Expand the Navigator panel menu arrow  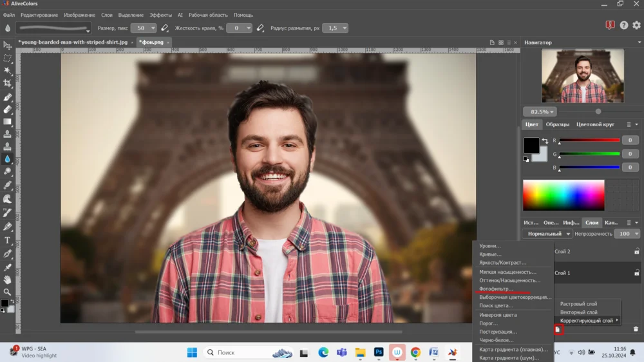[x=639, y=43]
